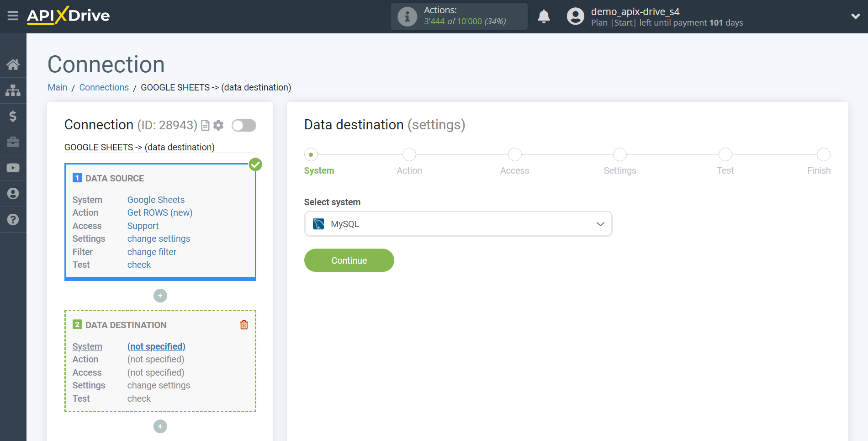Click the MySQL icon in the dropdown
The width and height of the screenshot is (868, 441).
click(318, 224)
